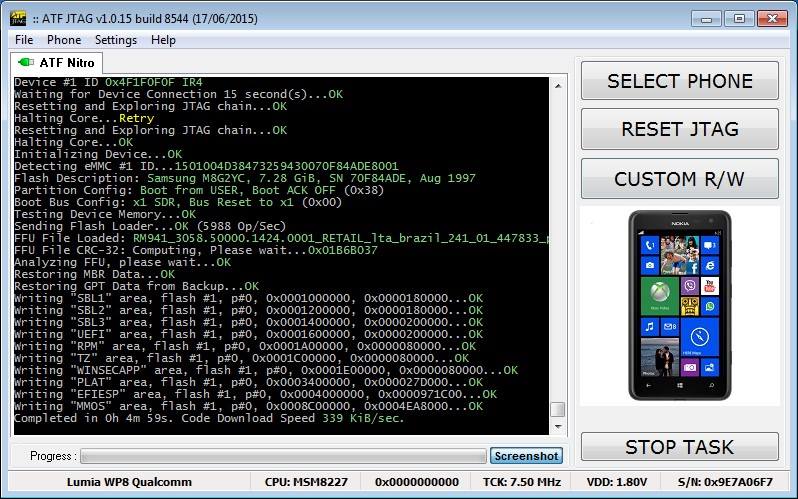Click the 'Restoring MBR Data...OK' log line
This screenshot has width=798, height=499.
point(95,274)
